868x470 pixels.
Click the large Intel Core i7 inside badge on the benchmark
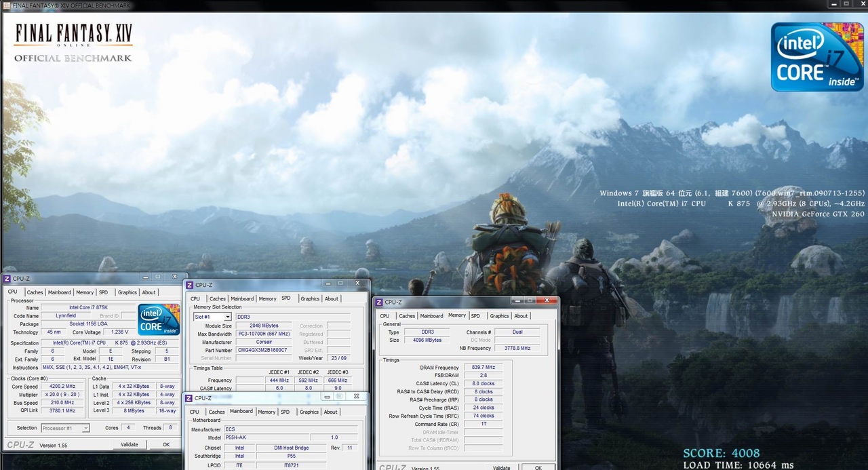click(x=816, y=57)
